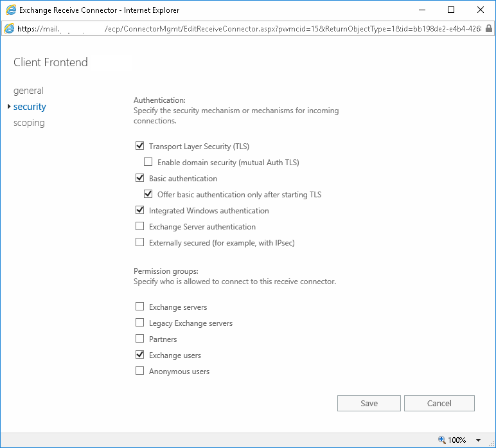The width and height of the screenshot is (496, 448).
Task: Check Legacy Exchange servers permission group
Action: [140, 323]
